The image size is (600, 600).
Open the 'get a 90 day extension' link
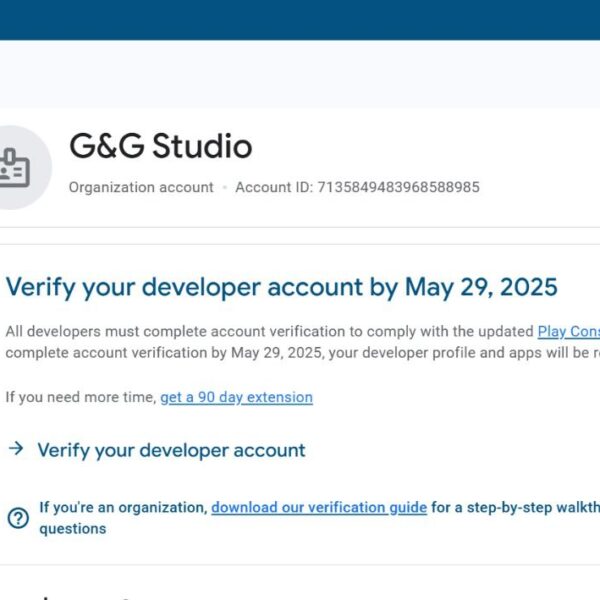(236, 397)
